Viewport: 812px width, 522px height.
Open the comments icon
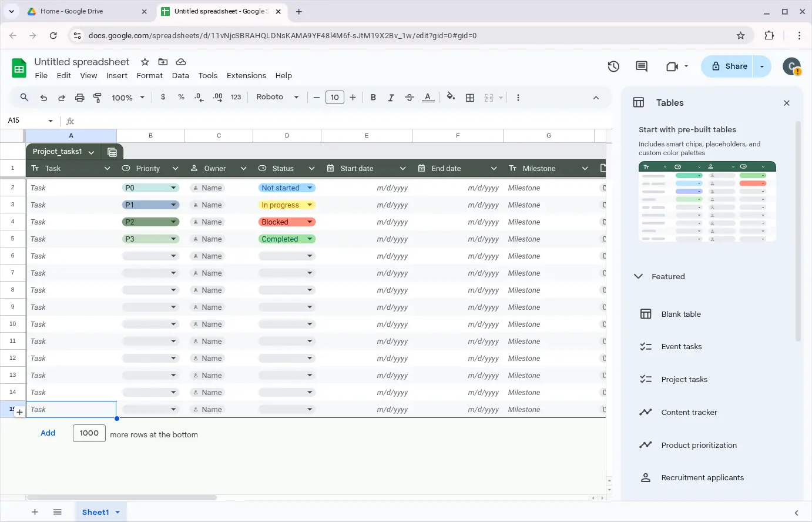pyautogui.click(x=642, y=66)
